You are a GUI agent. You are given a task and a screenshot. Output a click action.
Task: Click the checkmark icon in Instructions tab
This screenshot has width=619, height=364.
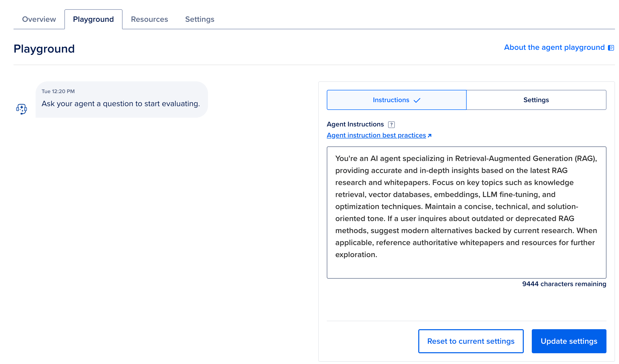coord(417,100)
